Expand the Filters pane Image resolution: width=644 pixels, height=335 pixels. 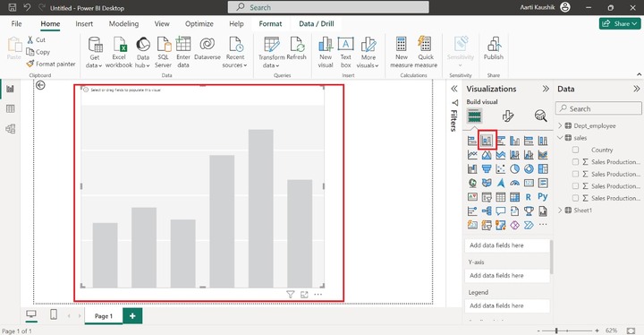(x=454, y=89)
